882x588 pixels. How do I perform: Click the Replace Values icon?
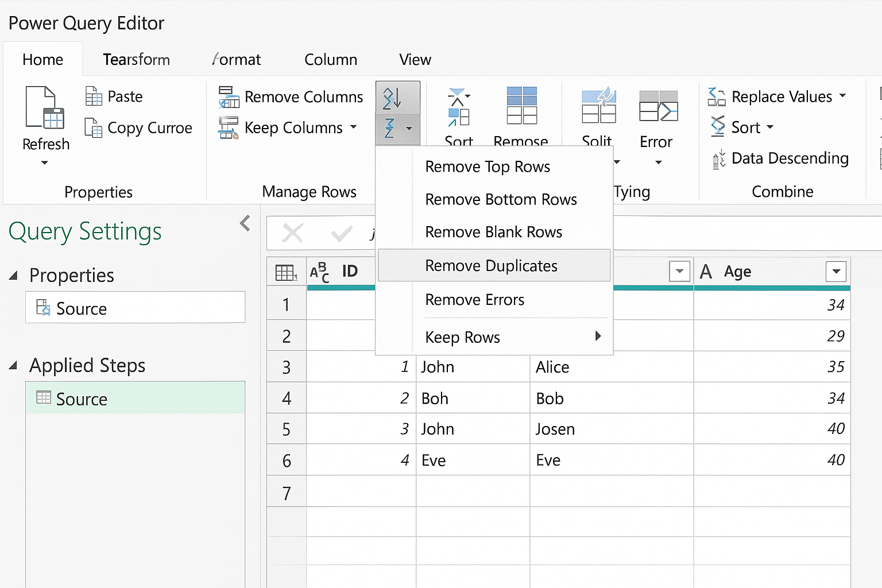(x=717, y=96)
